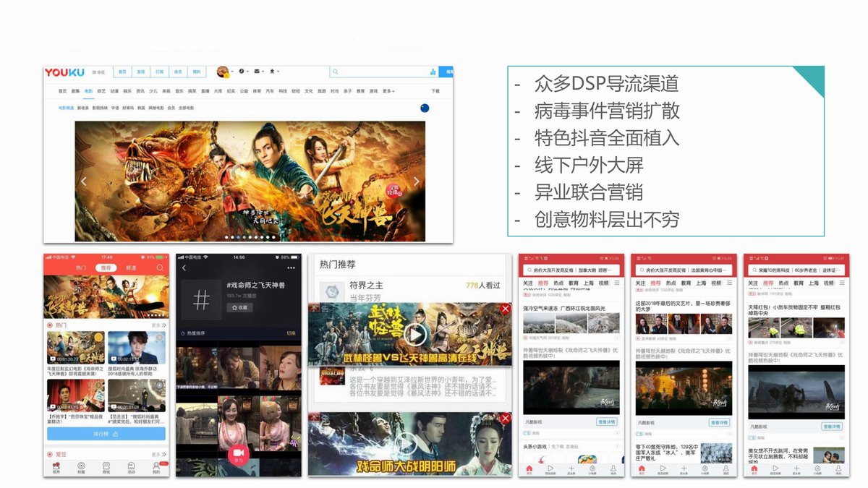
Task: Go to the next Youku carousel slide
Action: (x=416, y=181)
